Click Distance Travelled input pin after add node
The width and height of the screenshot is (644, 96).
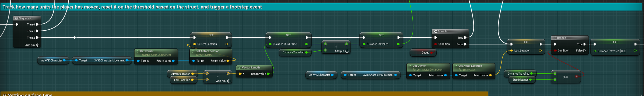(x=364, y=44)
